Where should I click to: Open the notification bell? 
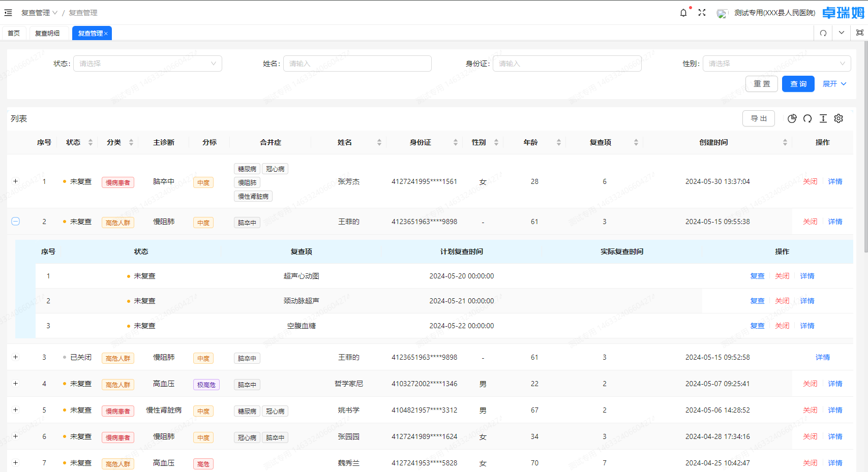(x=683, y=13)
